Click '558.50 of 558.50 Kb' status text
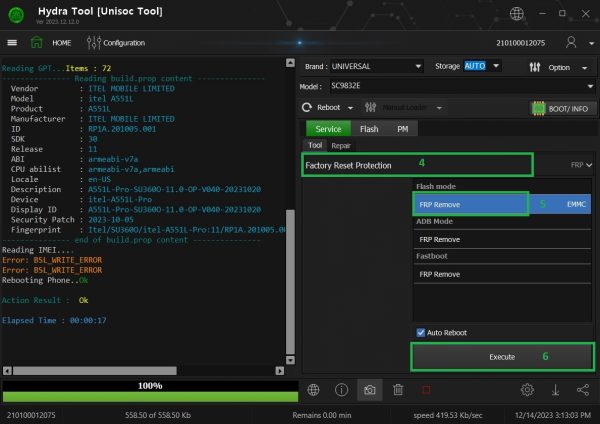This screenshot has height=424, width=600. tap(158, 415)
